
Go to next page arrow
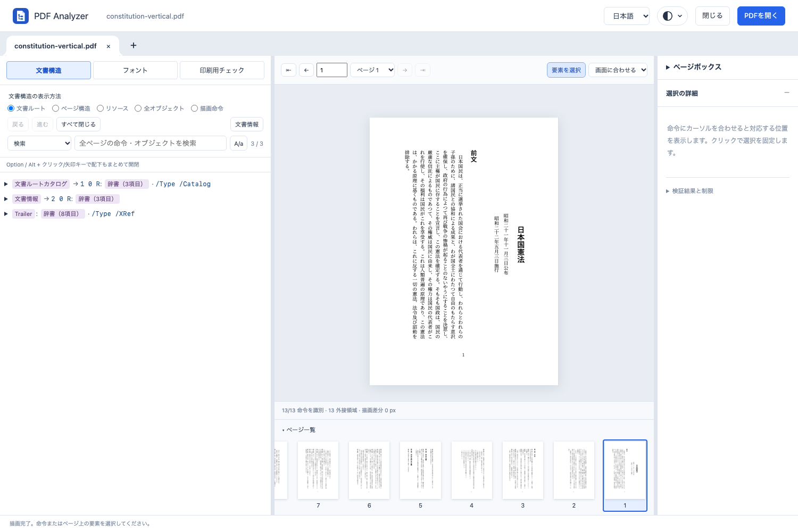click(405, 70)
